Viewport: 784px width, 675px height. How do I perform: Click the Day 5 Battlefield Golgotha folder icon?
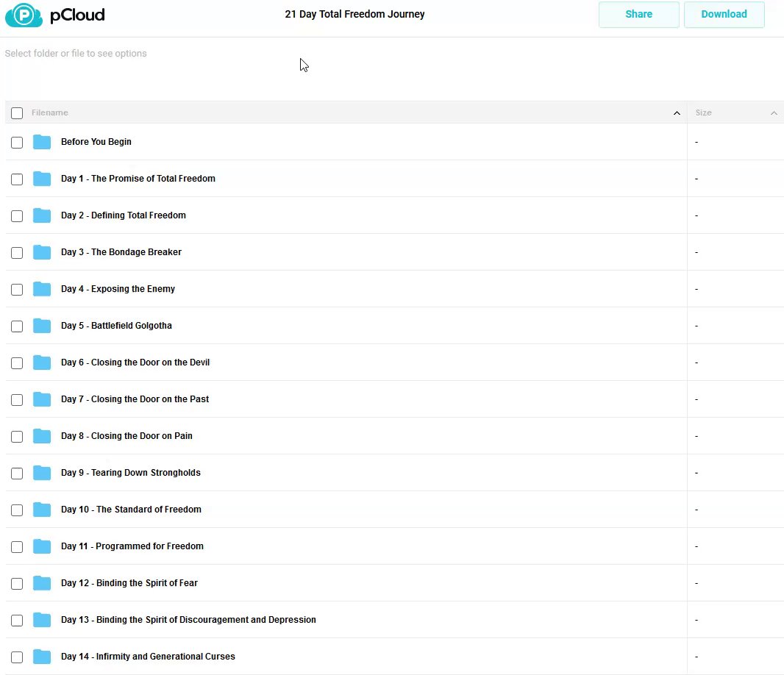[x=42, y=326]
